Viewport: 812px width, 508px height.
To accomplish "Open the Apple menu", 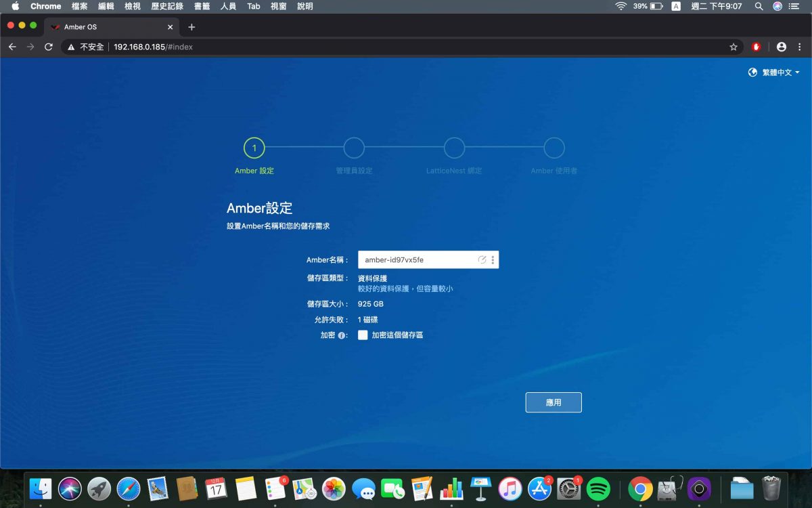I will click(x=15, y=6).
